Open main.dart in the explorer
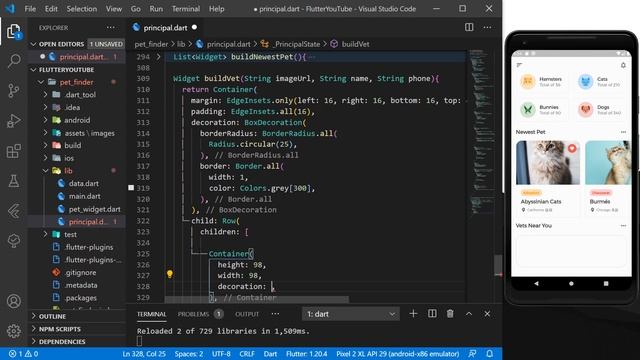Image resolution: width=640 pixels, height=360 pixels. [84, 196]
